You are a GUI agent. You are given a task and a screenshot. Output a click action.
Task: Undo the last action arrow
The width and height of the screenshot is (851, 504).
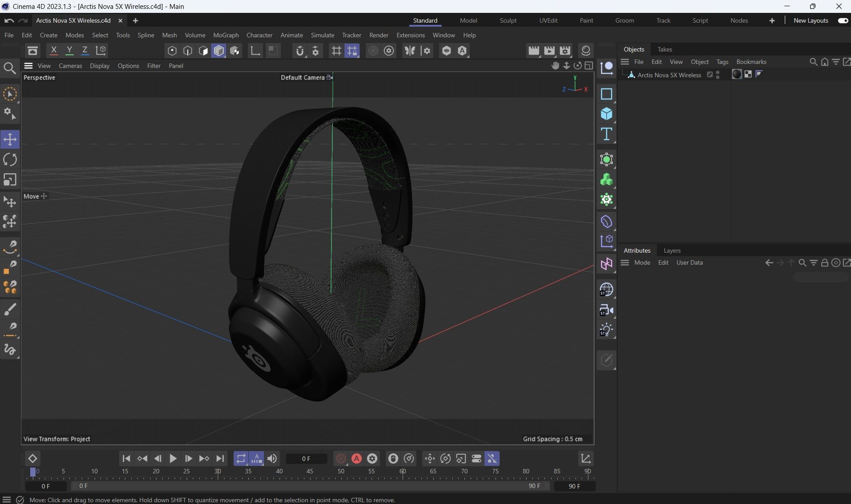9,20
